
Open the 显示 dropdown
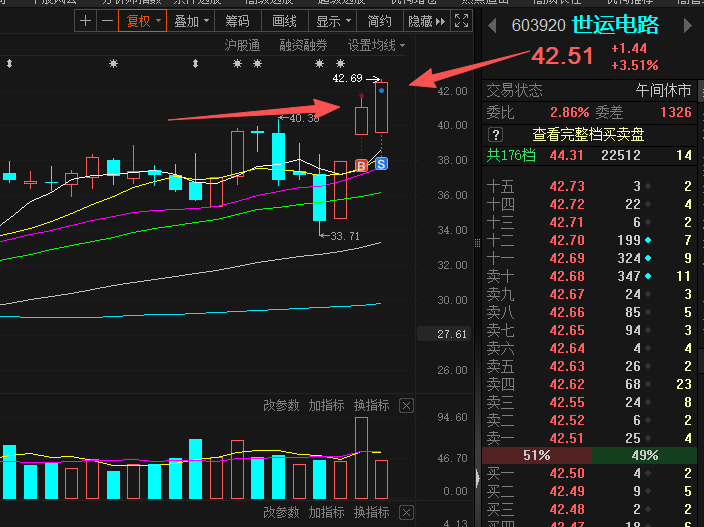pos(333,21)
